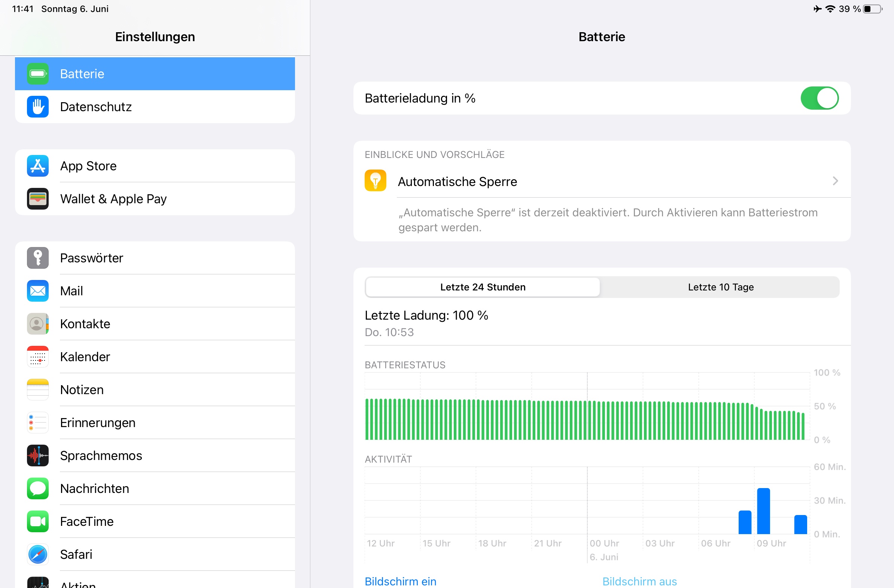Tap the Automatische Sperre lightbulb icon
This screenshot has height=588, width=894.
click(375, 181)
